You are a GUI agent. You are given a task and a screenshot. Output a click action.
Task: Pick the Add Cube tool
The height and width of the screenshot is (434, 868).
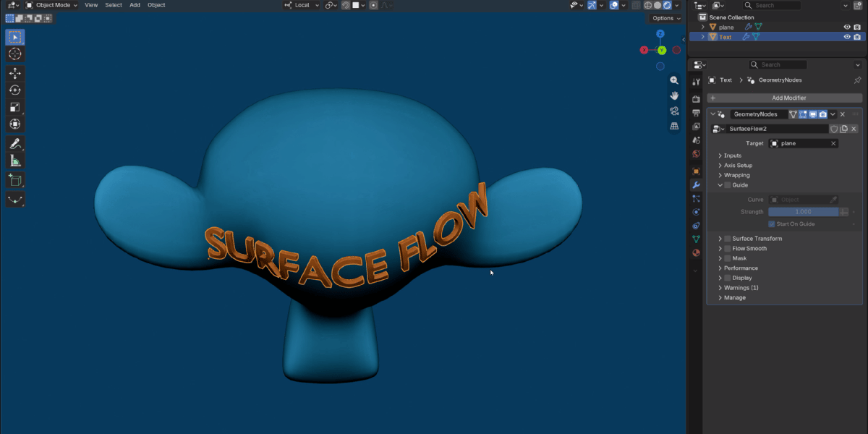[x=15, y=180]
